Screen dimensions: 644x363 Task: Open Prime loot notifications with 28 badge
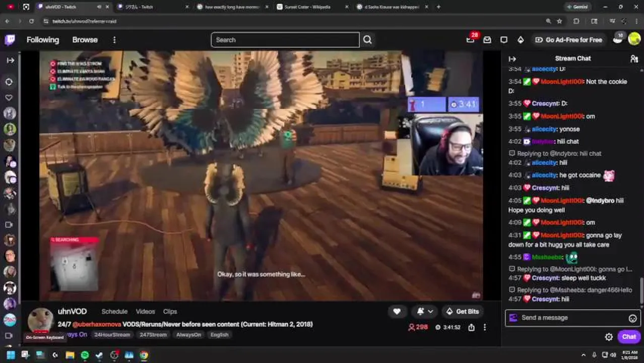coord(471,40)
